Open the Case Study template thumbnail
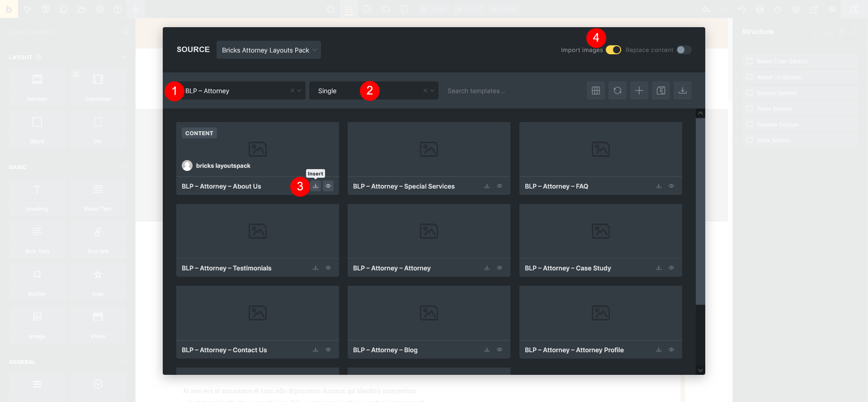The height and width of the screenshot is (402, 868). (601, 231)
